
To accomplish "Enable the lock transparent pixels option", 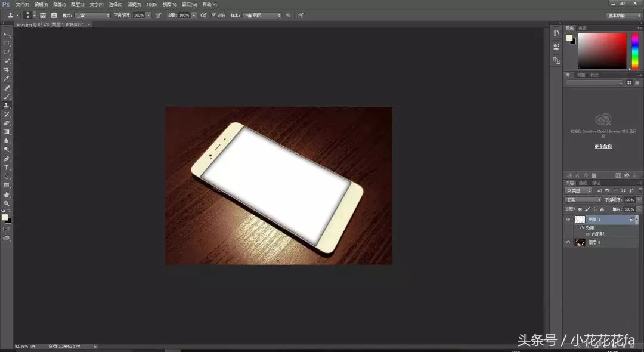I will [580, 209].
